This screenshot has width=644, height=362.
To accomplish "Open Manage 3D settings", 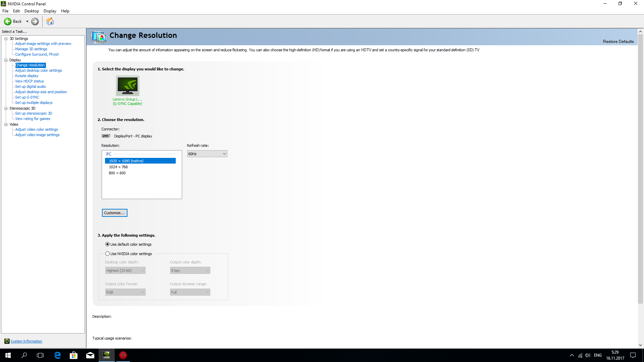I will pyautogui.click(x=31, y=49).
